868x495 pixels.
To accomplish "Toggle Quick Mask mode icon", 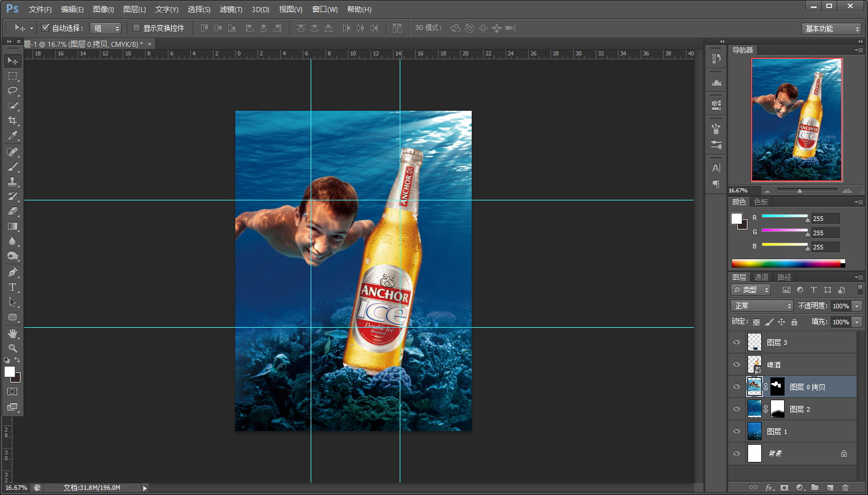I will tap(13, 392).
